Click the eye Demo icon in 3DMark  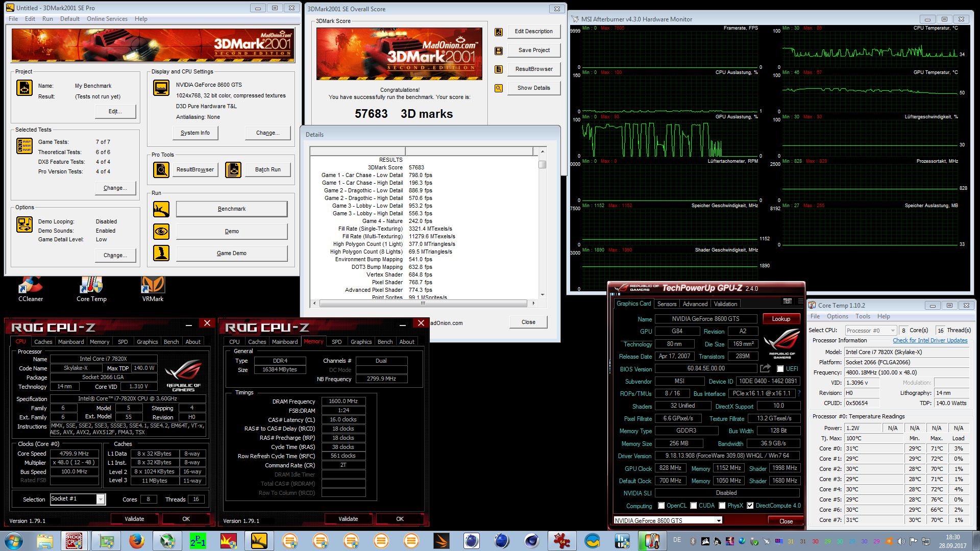(161, 231)
